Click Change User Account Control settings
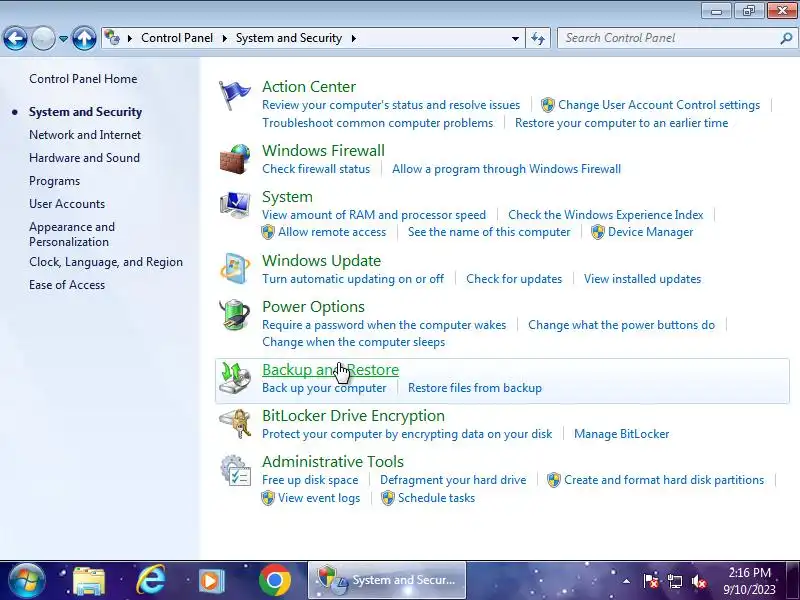Screen dimensions: 800x600 [x=659, y=105]
